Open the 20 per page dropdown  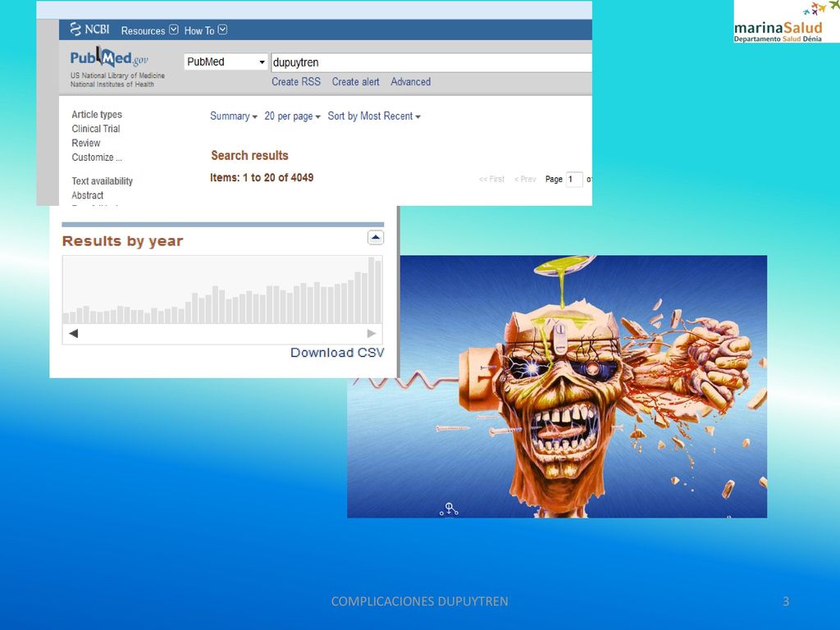coord(292,116)
